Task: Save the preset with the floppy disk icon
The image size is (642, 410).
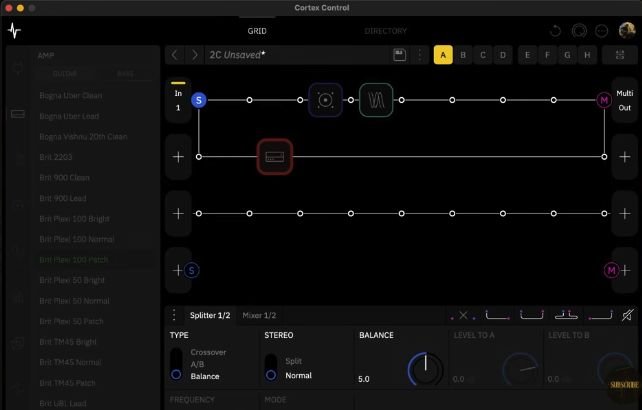Action: click(x=399, y=55)
